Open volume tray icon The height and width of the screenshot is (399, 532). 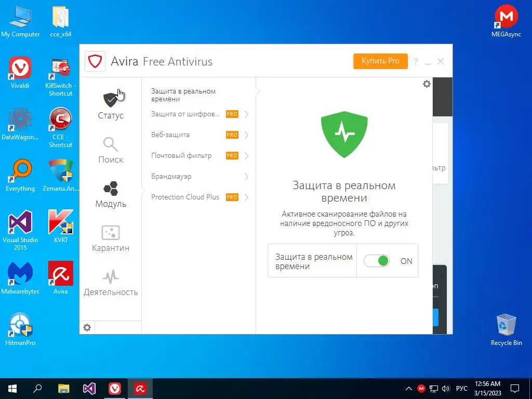[446, 389]
